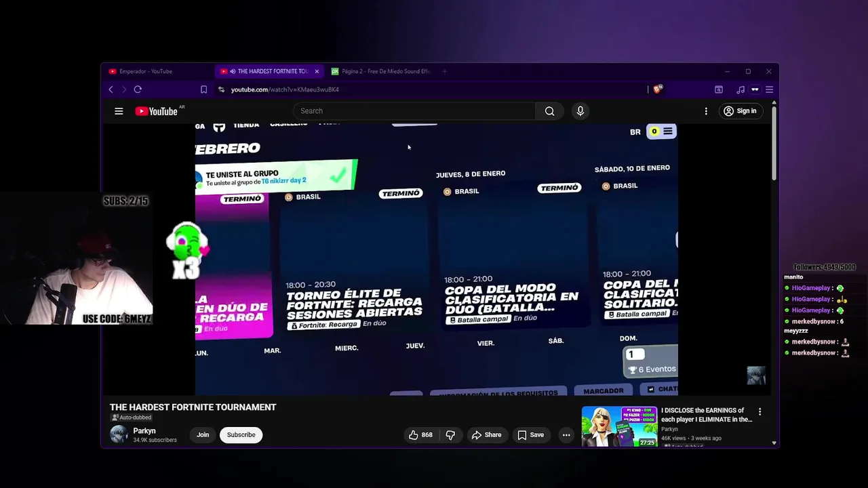Click the 34.9K subscribers text
Viewport: 868px width, 488px height.
point(155,441)
